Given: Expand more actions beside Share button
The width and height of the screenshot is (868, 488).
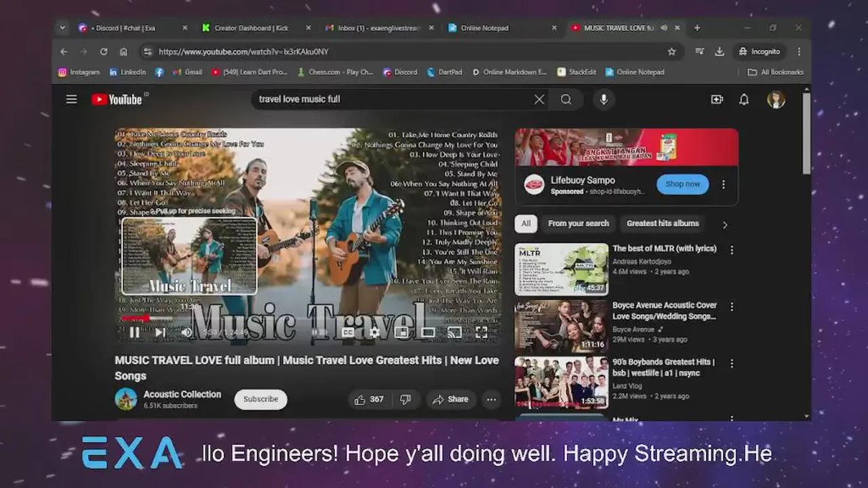Looking at the screenshot, I should (x=492, y=400).
